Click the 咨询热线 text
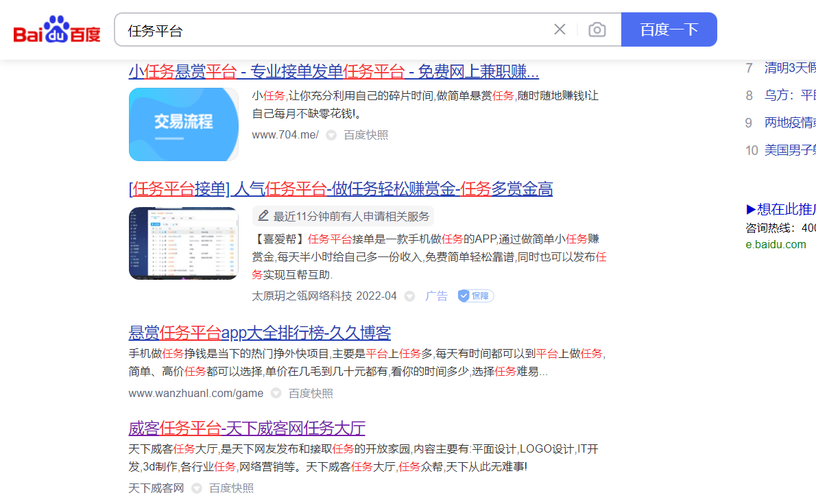 tap(780, 228)
